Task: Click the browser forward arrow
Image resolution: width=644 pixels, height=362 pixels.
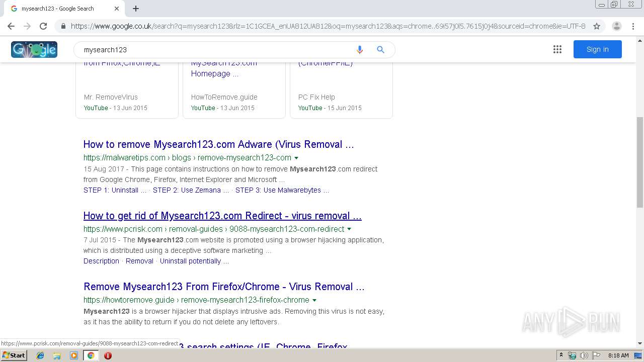Action: pos(27,26)
